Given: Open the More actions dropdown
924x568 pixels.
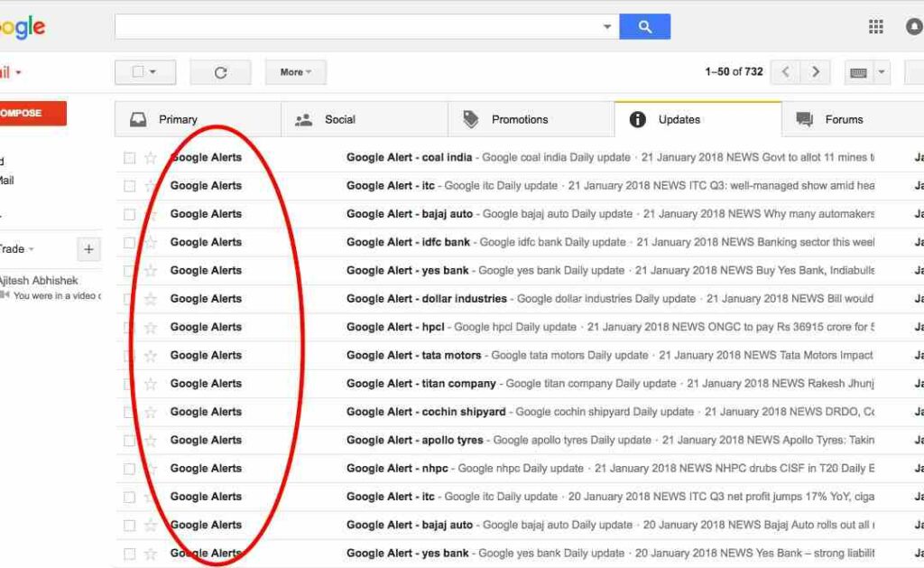Looking at the screenshot, I should point(295,72).
